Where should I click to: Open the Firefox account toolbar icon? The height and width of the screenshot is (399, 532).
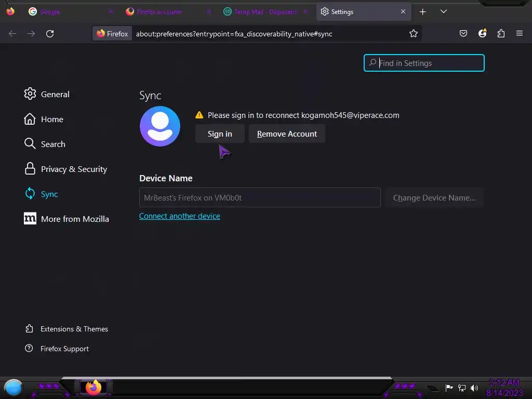483,33
